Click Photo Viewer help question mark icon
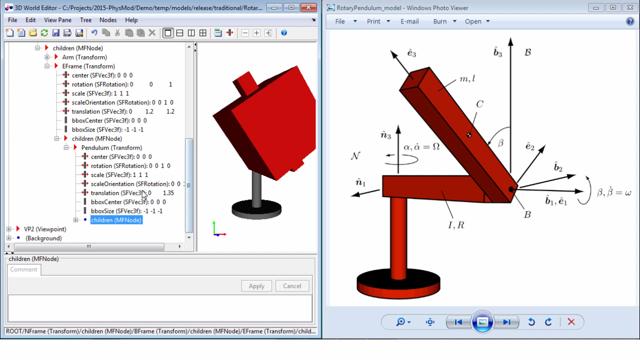The height and width of the screenshot is (360, 640). (630, 22)
